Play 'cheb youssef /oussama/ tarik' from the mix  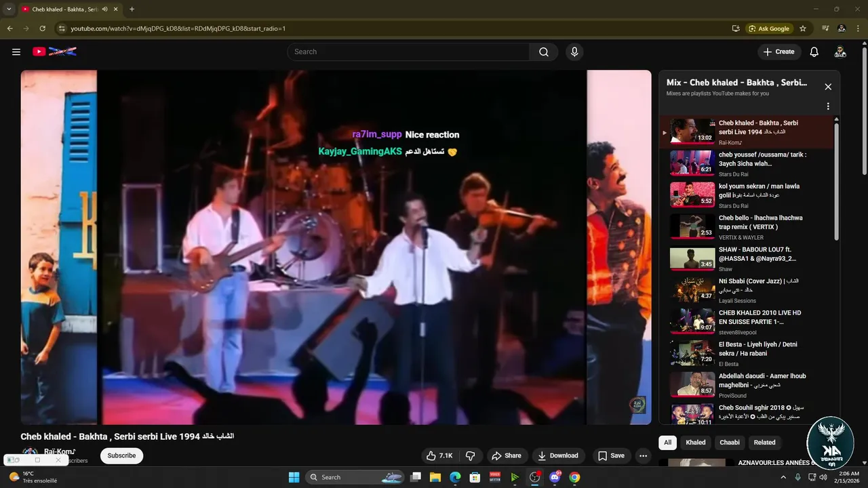pos(746,163)
